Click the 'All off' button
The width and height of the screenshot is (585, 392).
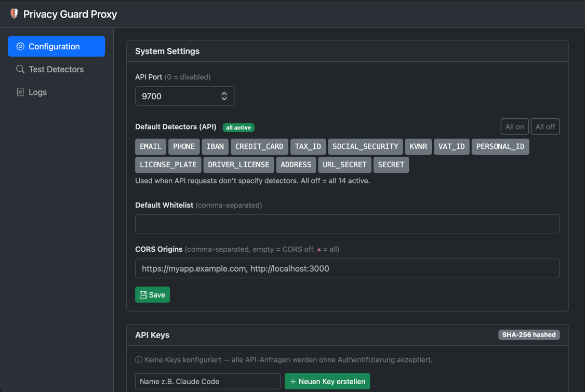click(545, 126)
